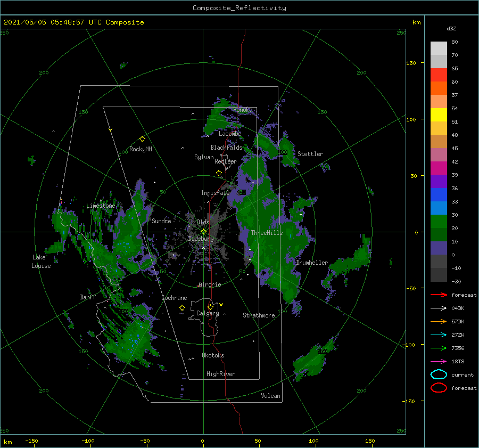The width and height of the screenshot is (479, 448).
Task: Click the 18TS legend text
Action: pos(458,362)
